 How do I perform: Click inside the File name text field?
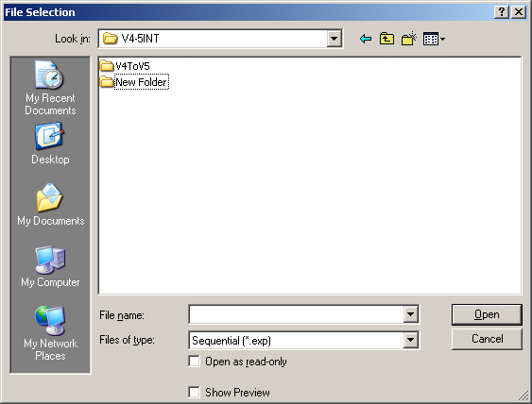(x=296, y=314)
